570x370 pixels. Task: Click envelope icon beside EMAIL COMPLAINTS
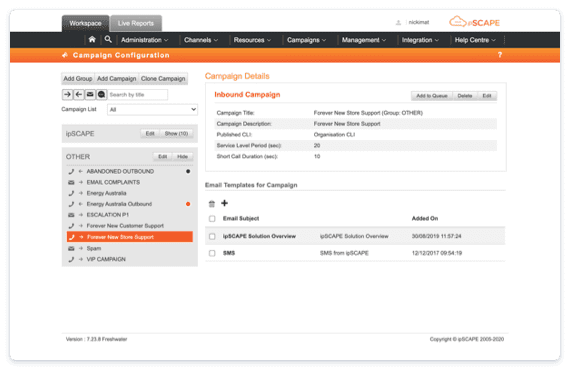[x=71, y=182]
